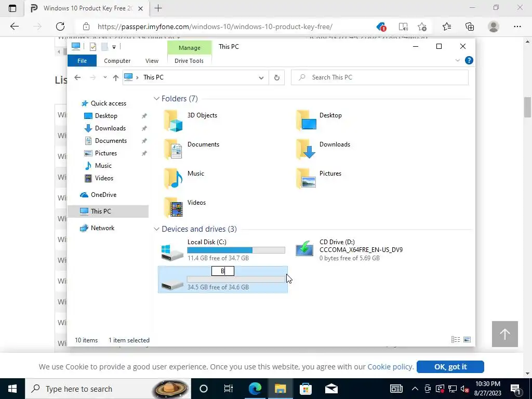532x399 pixels.
Task: Open the Computer ribbon tab
Action: pyautogui.click(x=117, y=61)
